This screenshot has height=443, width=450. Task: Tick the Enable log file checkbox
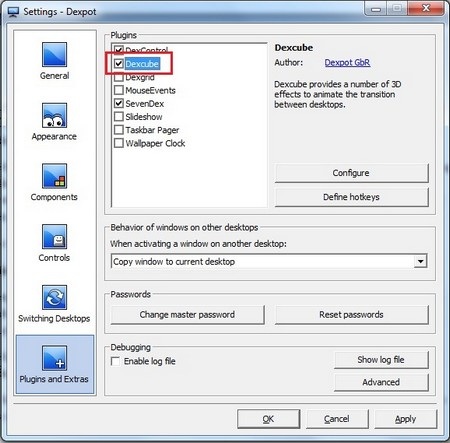point(115,361)
